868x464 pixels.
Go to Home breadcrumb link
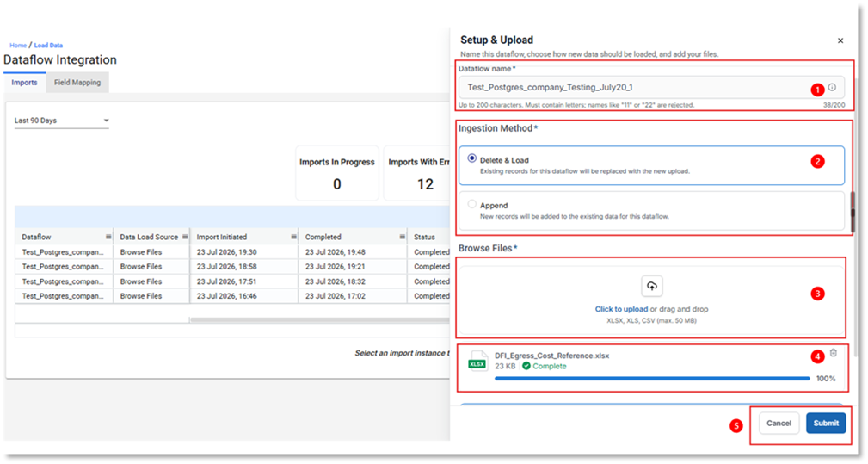(18, 46)
